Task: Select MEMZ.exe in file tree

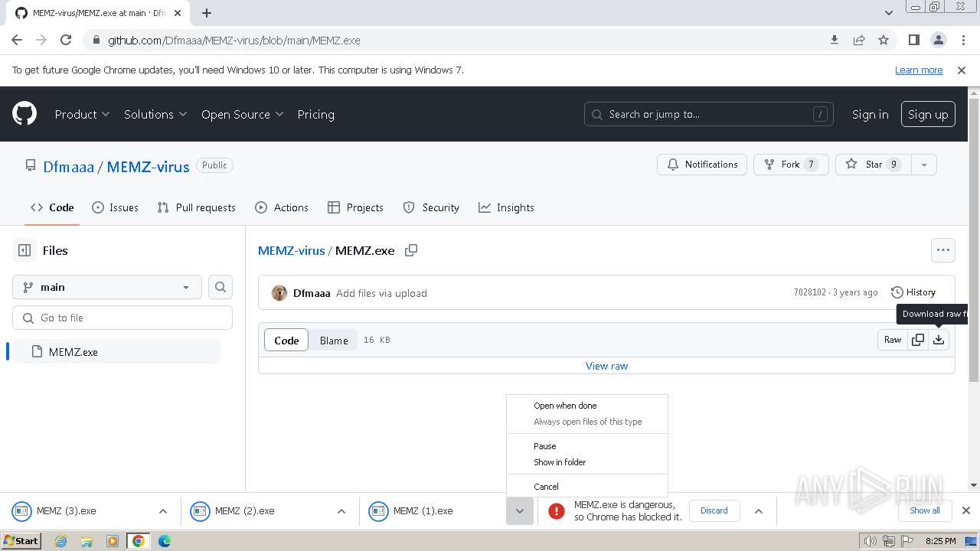Action: pyautogui.click(x=116, y=352)
